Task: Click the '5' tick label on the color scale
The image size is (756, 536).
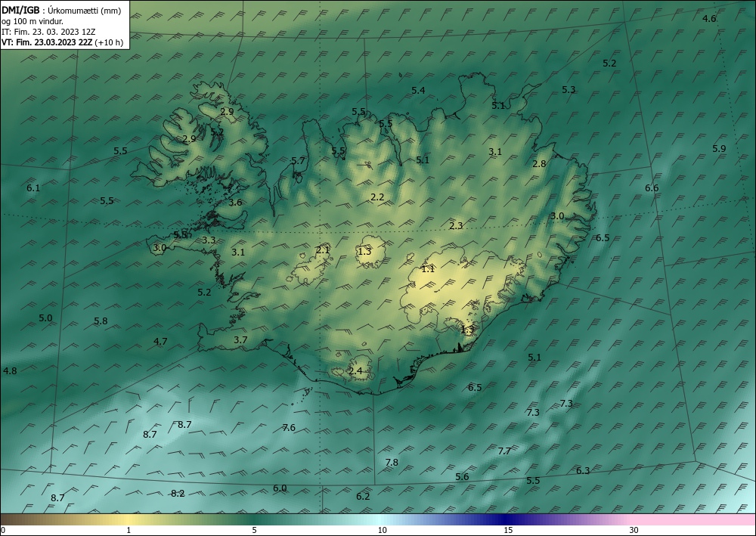Action: tap(254, 531)
